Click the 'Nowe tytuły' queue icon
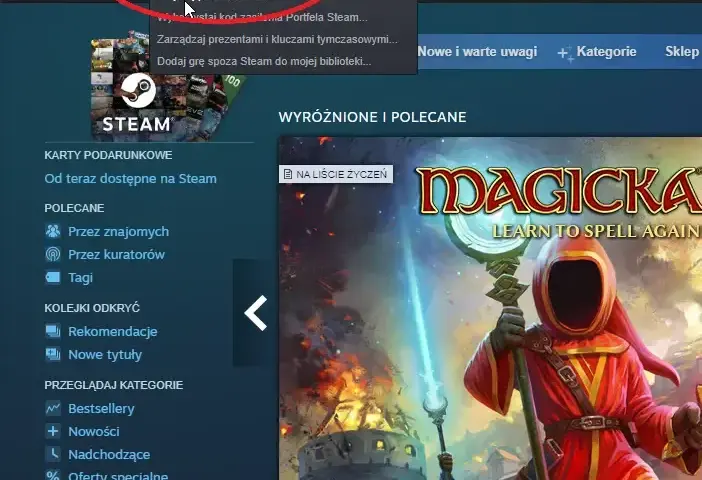 coord(53,355)
